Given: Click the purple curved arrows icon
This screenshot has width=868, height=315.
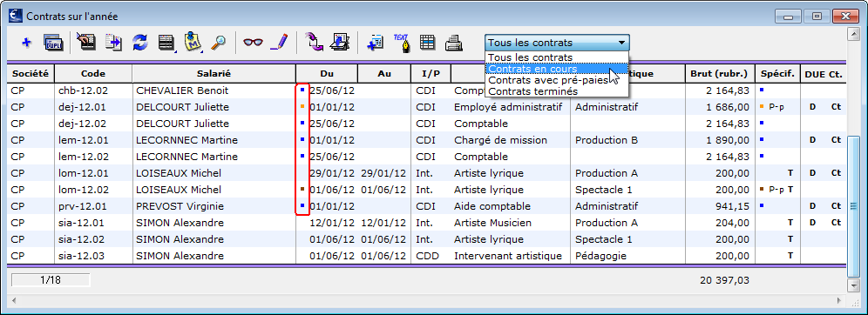Looking at the screenshot, I should coord(315,42).
